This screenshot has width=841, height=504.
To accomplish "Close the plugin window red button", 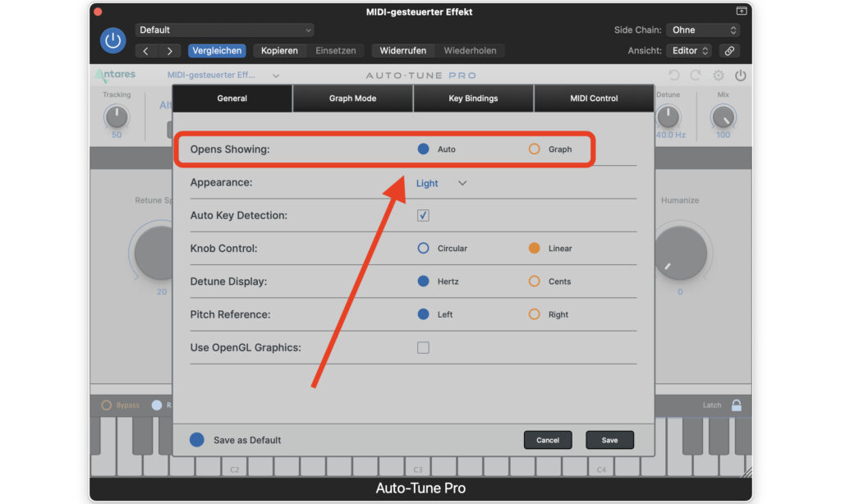I will [x=98, y=11].
